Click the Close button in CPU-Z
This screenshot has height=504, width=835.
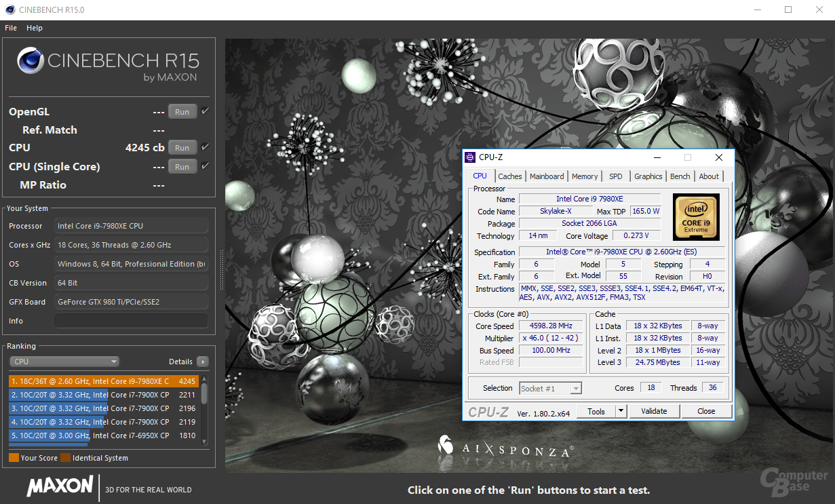pos(706,411)
